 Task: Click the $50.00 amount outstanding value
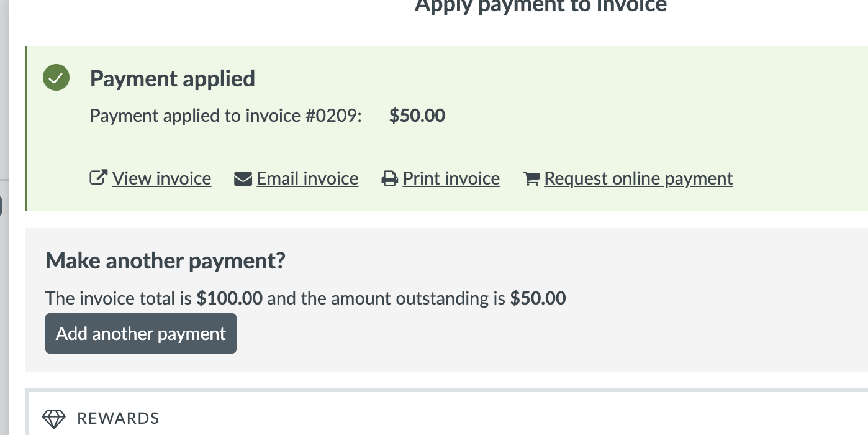[538, 298]
